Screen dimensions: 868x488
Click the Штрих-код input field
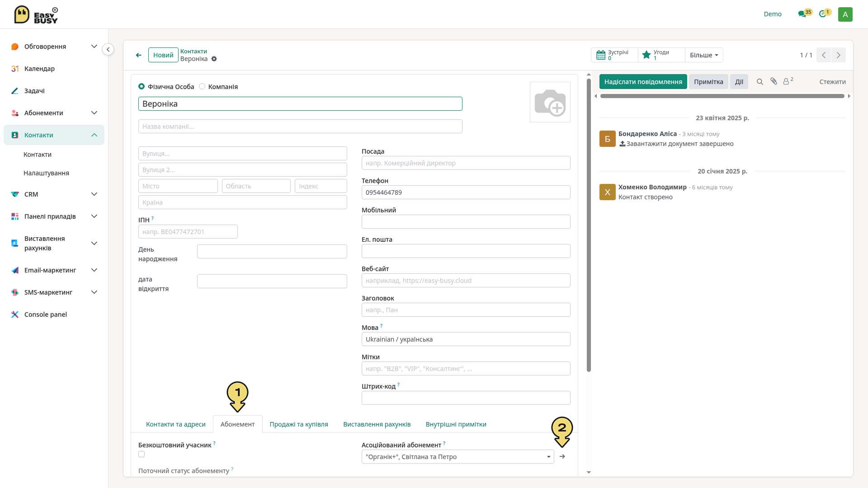pos(466,398)
